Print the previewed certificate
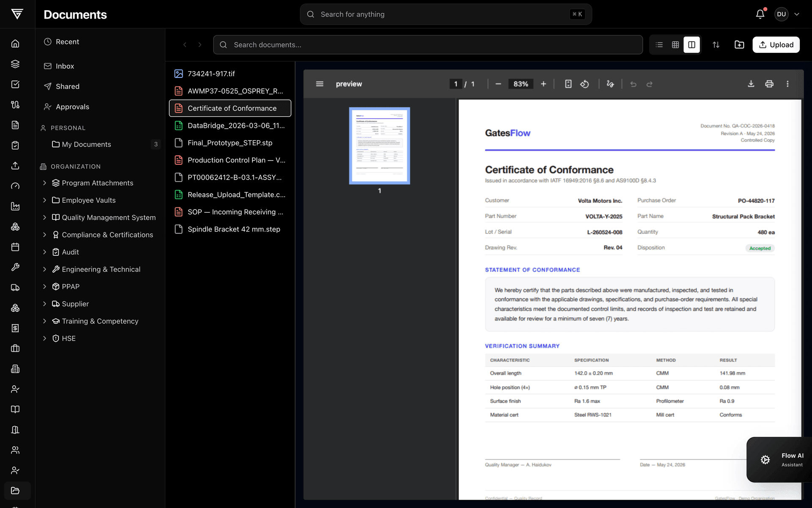The height and width of the screenshot is (508, 812). point(769,84)
